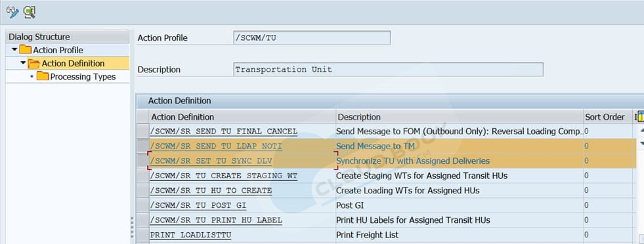
Task: Click the Processing Types folder icon
Action: pos(43,76)
